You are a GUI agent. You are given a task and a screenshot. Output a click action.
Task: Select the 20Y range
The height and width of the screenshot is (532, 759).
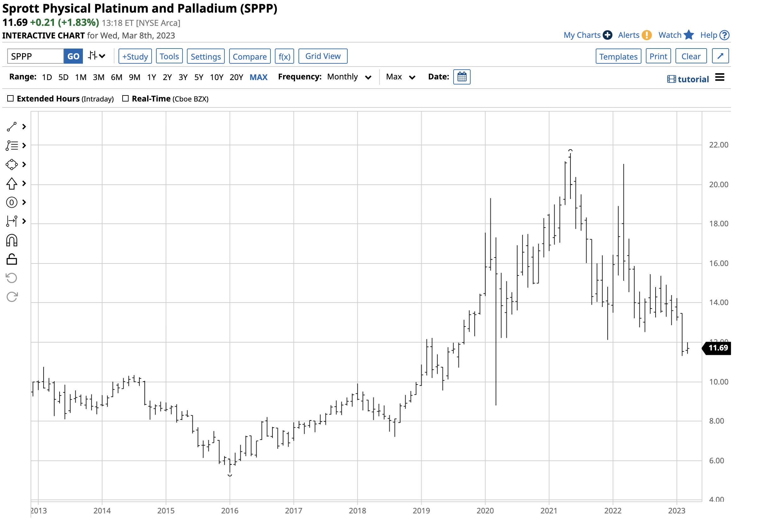click(236, 77)
